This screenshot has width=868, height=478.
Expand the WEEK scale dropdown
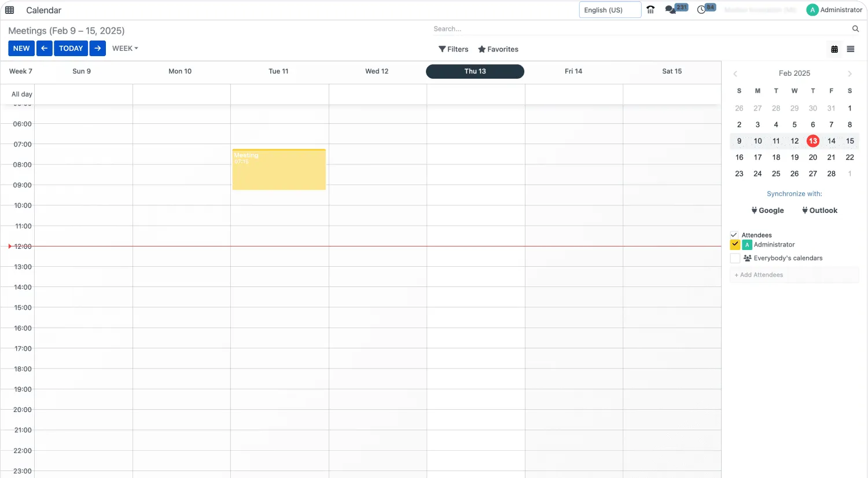click(x=125, y=49)
